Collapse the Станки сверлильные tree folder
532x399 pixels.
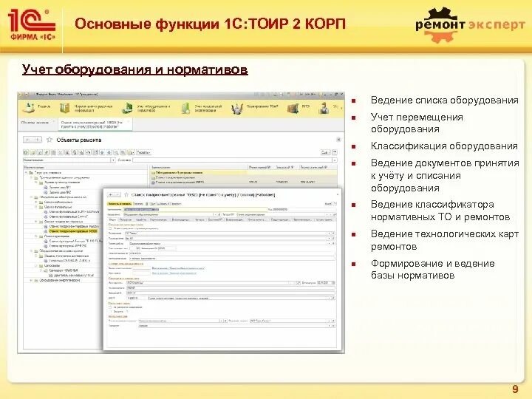[x=36, y=236]
